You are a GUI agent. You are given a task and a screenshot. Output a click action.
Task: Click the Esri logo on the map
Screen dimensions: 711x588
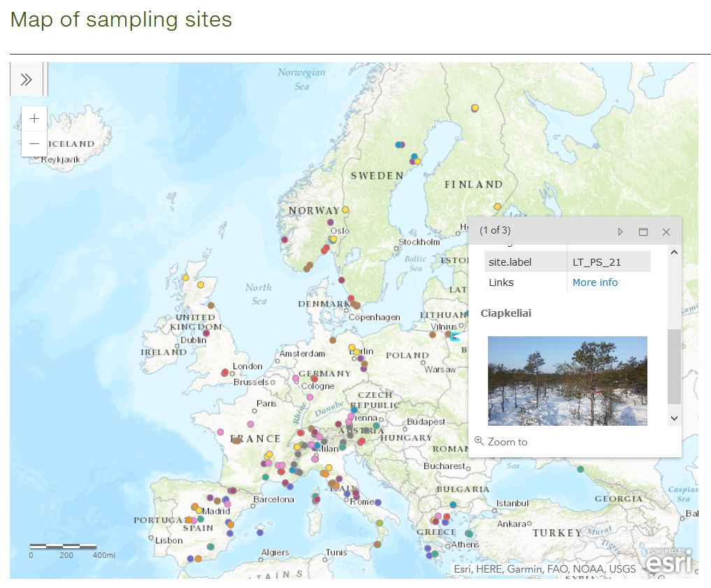(668, 561)
